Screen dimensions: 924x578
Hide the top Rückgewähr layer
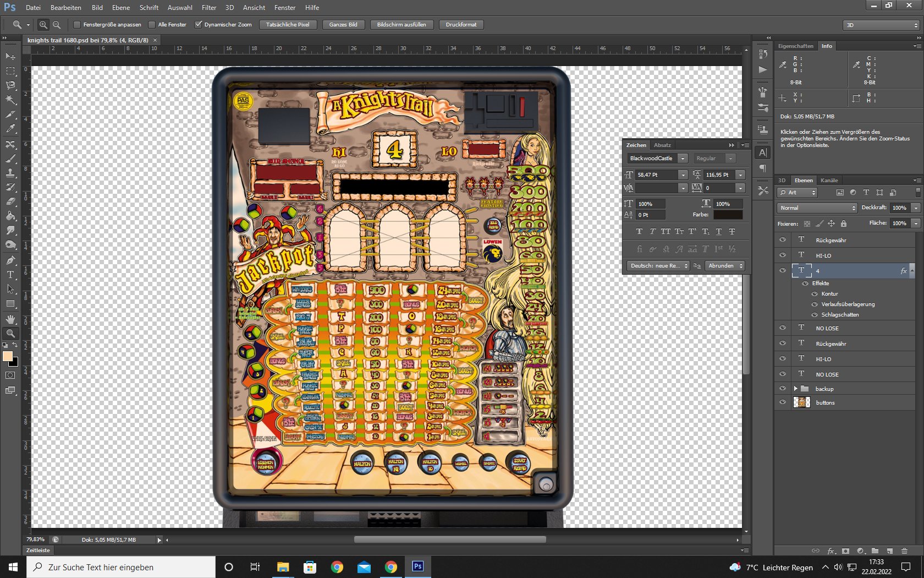coord(783,240)
